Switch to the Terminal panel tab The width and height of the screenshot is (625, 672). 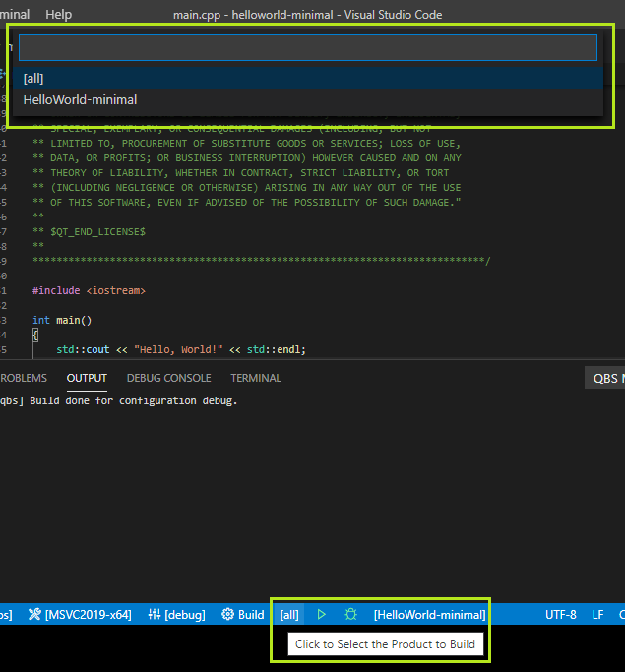tap(255, 378)
